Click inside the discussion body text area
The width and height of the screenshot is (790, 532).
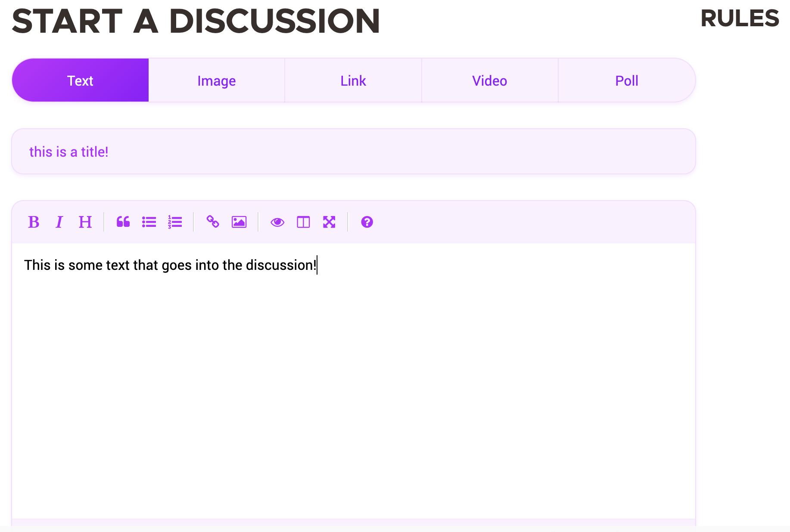354,381
